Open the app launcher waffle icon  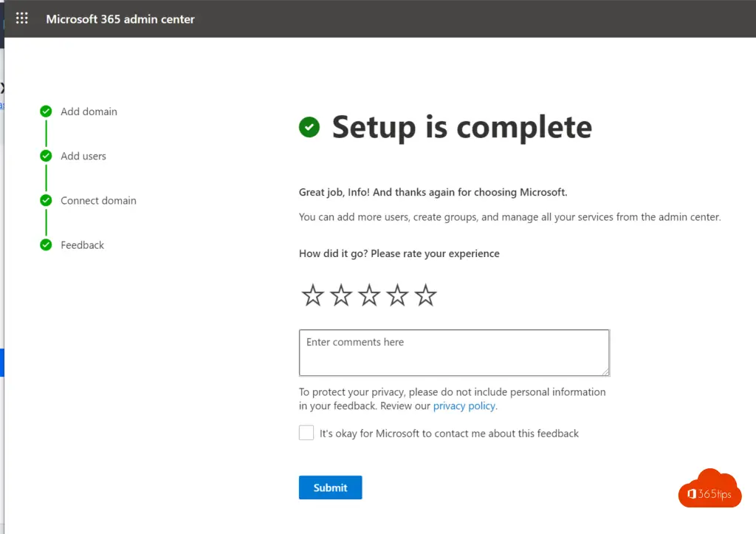click(x=22, y=18)
